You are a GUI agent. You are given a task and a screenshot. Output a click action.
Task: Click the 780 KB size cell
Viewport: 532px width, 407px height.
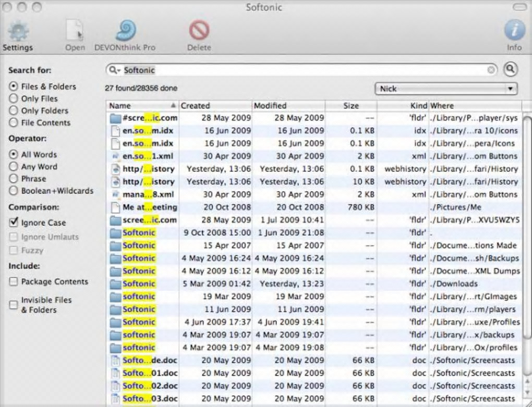361,207
